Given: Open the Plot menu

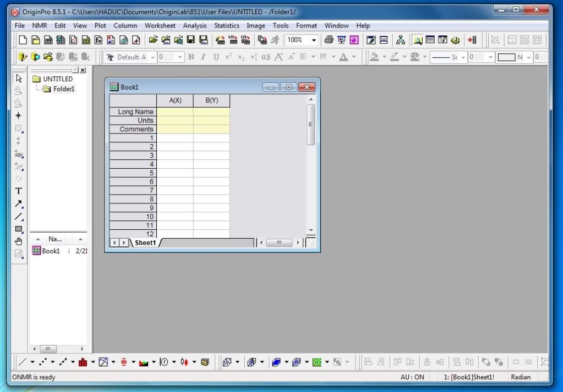Looking at the screenshot, I should pyautogui.click(x=100, y=25).
